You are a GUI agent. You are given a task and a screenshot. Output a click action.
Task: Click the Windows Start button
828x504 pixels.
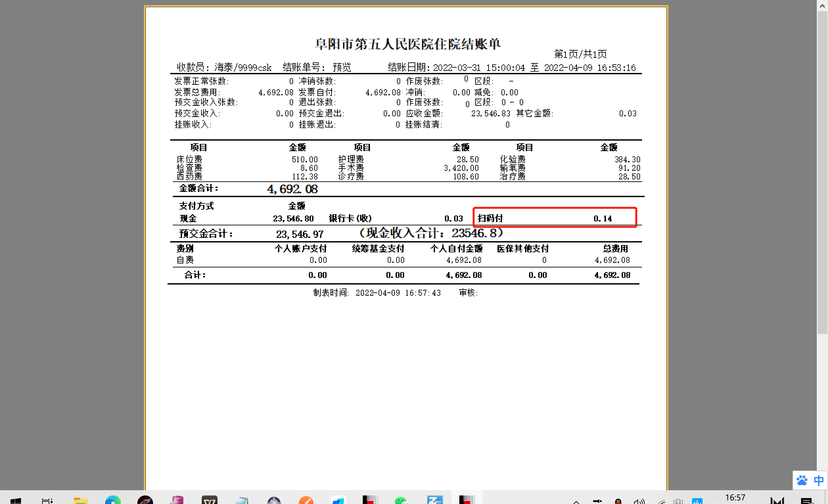[x=15, y=501]
